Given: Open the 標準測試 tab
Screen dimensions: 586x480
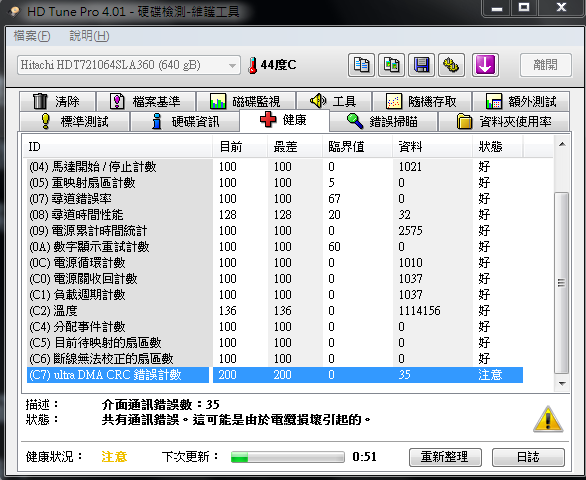Looking at the screenshot, I should click(x=74, y=121).
